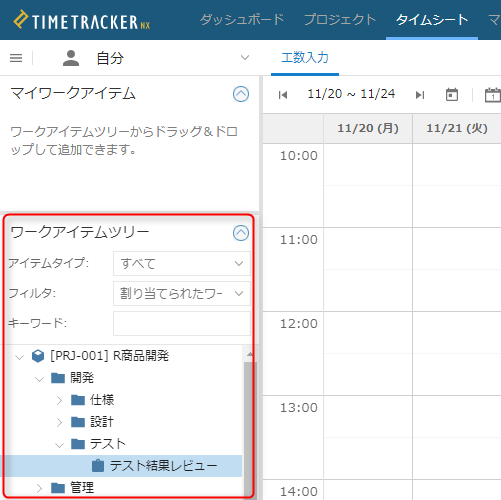Open the フィルタ dropdown
Viewport: 501px width, 500px height.
[x=182, y=294]
